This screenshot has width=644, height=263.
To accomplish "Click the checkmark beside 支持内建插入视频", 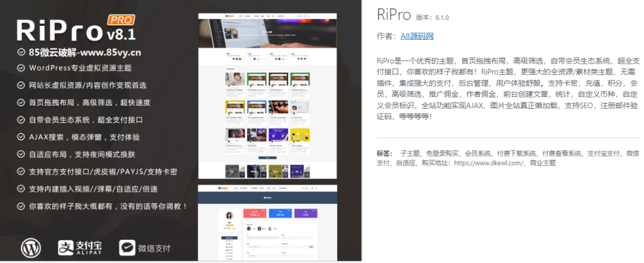I will (x=21, y=189).
